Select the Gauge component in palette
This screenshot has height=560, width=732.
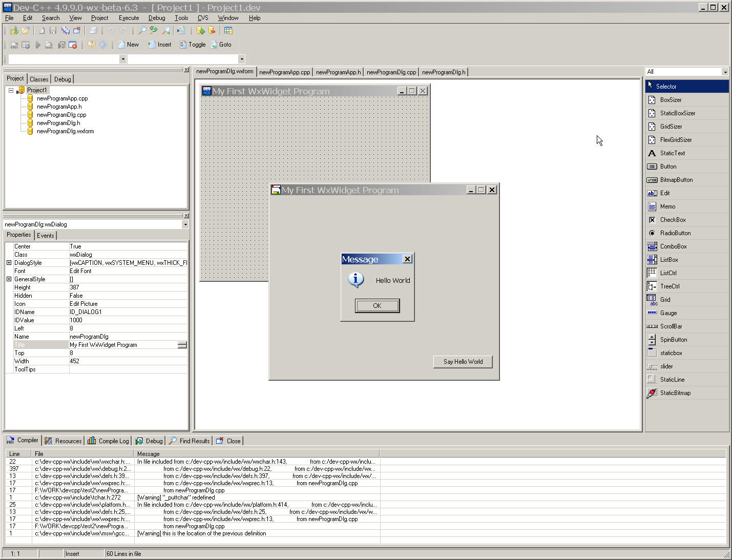[668, 313]
